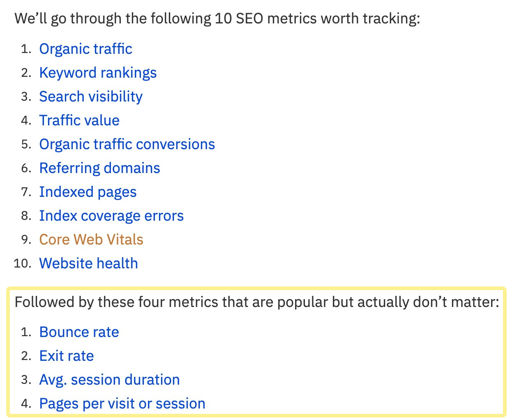Click the orange Core Web Vitals link
This screenshot has width=512, height=420.
pyautogui.click(x=91, y=240)
